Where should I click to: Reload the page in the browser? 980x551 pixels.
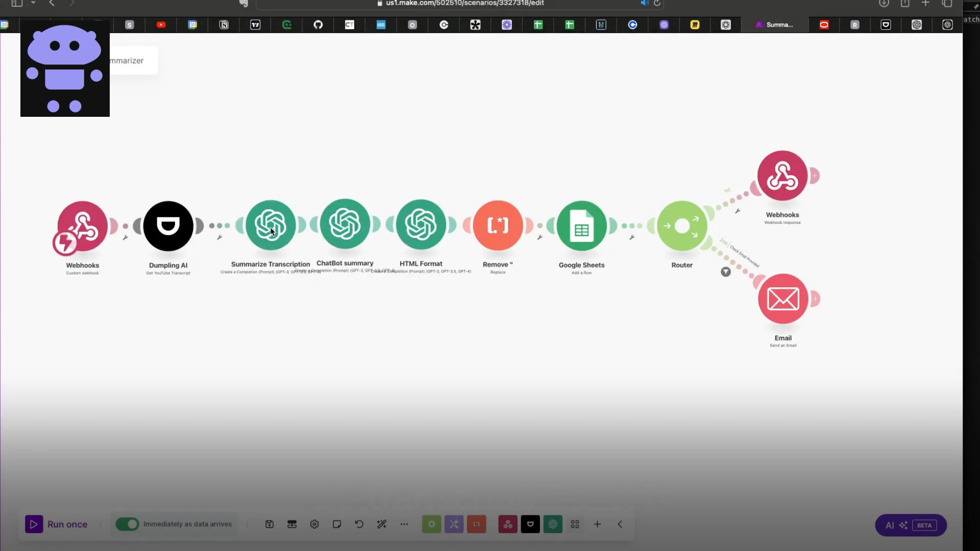pos(657,3)
